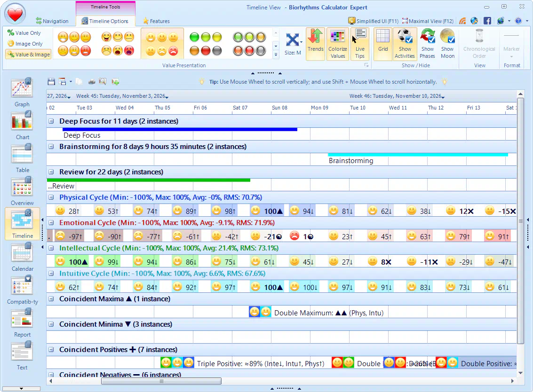Click the green Review activity bar
533x392 pixels.
pyautogui.click(x=149, y=180)
